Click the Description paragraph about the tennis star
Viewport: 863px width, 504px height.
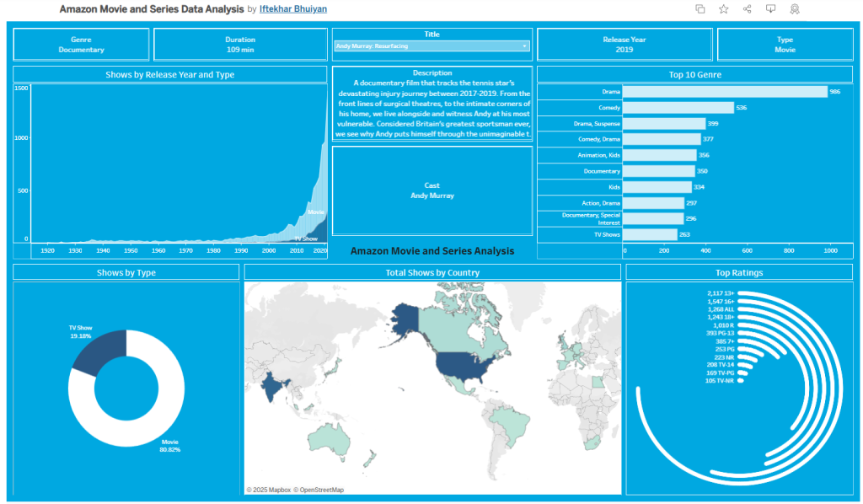pos(432,109)
